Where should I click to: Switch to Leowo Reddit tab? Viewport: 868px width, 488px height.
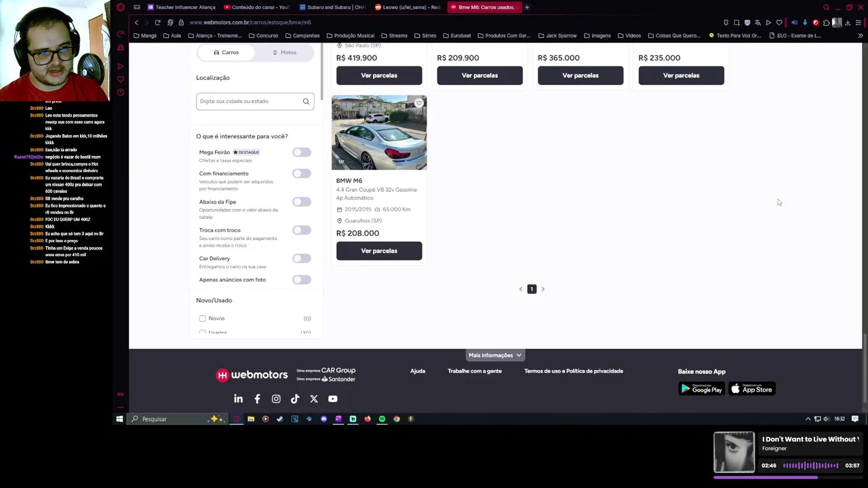[408, 7]
